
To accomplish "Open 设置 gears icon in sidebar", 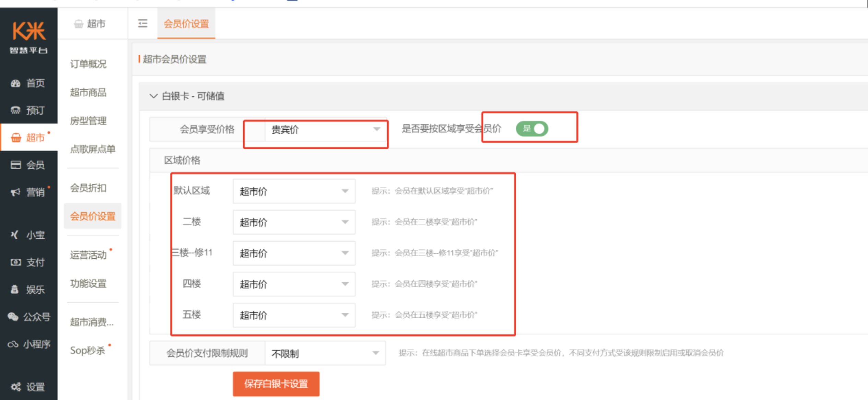I will pyautogui.click(x=15, y=387).
